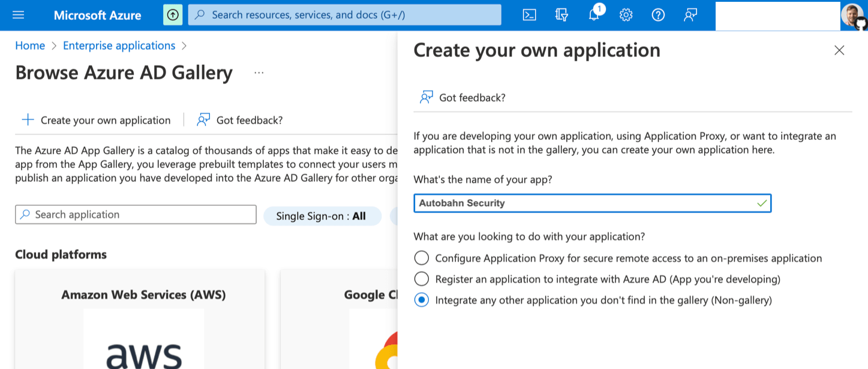Screen dimensions: 868x369
Task: Click the upgrade arrow icon beside Microsoft Azure
Action: pos(173,15)
